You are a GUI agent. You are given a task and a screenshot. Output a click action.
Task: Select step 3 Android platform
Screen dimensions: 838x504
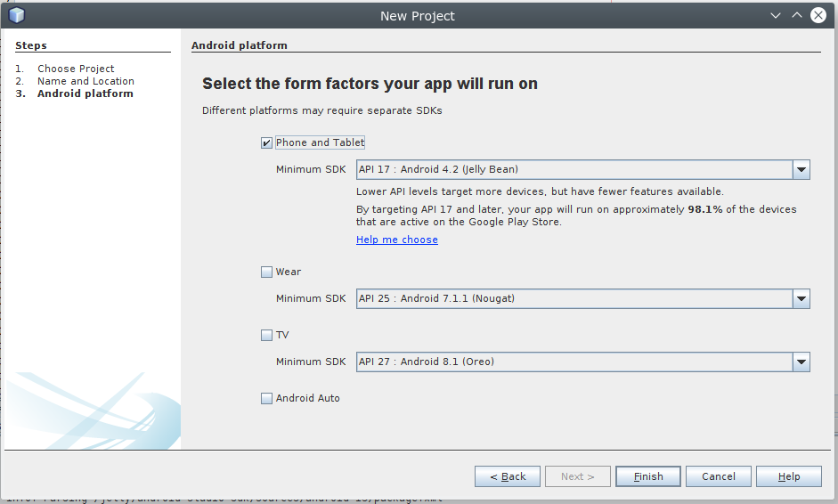click(x=85, y=93)
